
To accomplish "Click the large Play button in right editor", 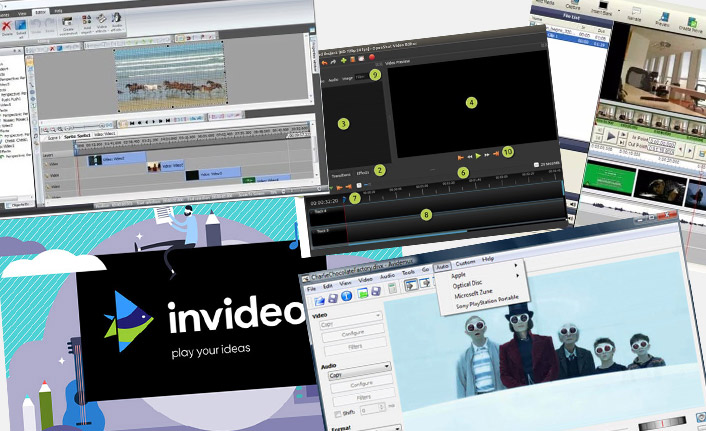I will [610, 136].
